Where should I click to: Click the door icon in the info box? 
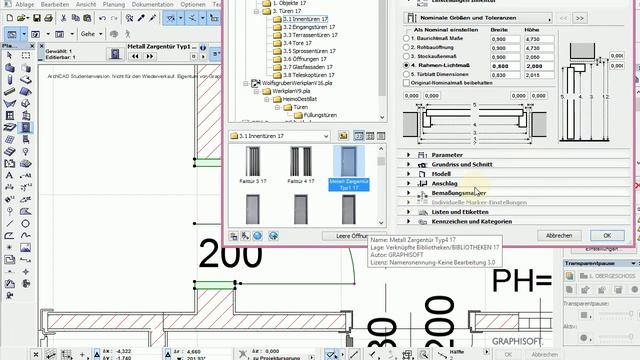[x=115, y=53]
